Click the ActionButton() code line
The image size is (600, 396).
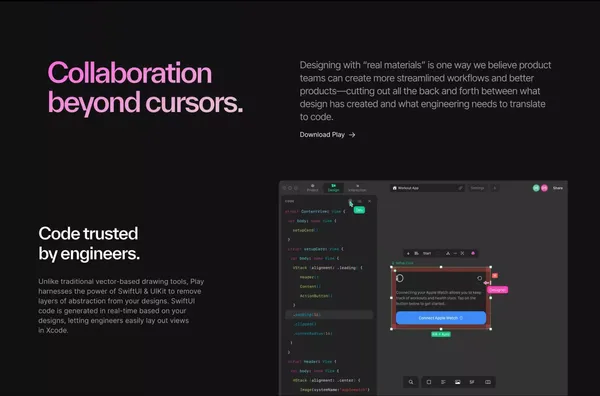pos(316,296)
